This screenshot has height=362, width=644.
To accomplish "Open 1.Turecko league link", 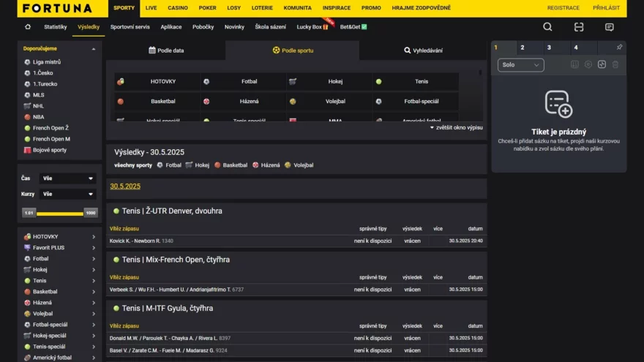I will tap(45, 83).
